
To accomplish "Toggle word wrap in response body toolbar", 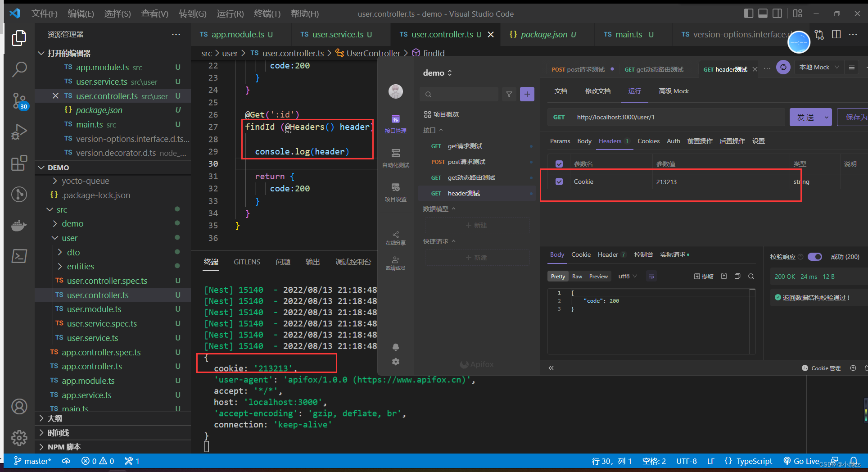I will click(x=651, y=276).
